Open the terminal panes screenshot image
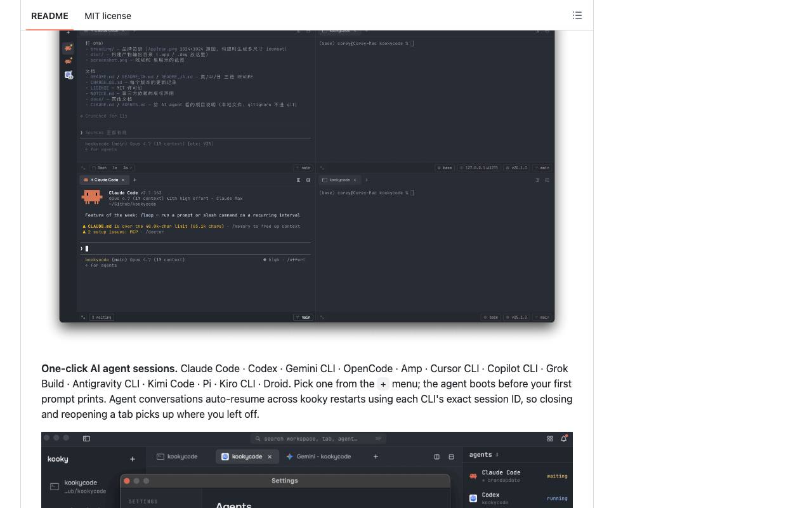Image resolution: width=812 pixels, height=508 pixels. 307,176
